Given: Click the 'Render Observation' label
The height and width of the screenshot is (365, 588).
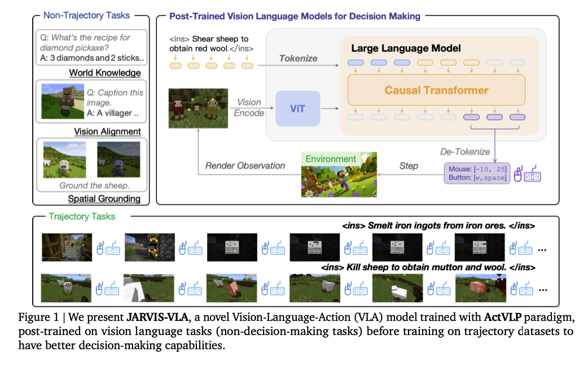Looking at the screenshot, I should click(x=245, y=166).
